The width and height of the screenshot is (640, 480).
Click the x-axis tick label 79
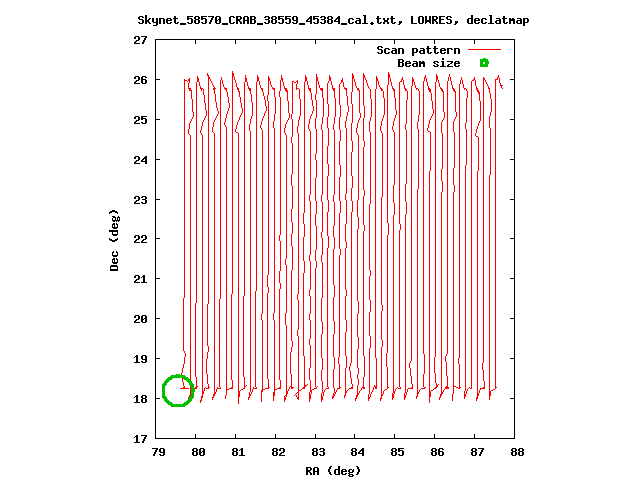click(158, 452)
